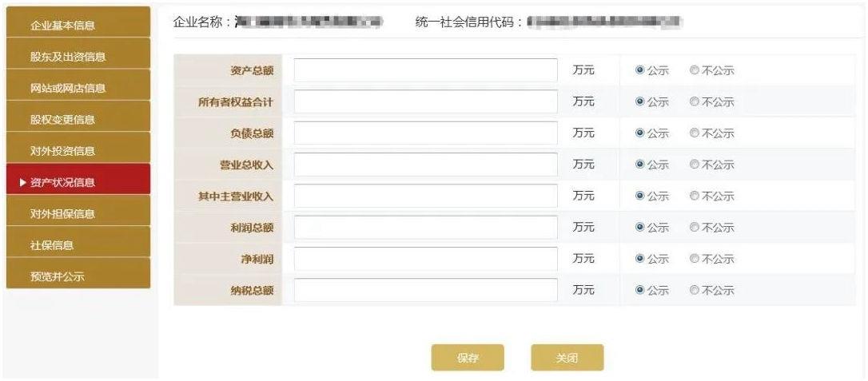868x381 pixels.
Task: Click the 资产总额 input field
Action: [x=425, y=70]
